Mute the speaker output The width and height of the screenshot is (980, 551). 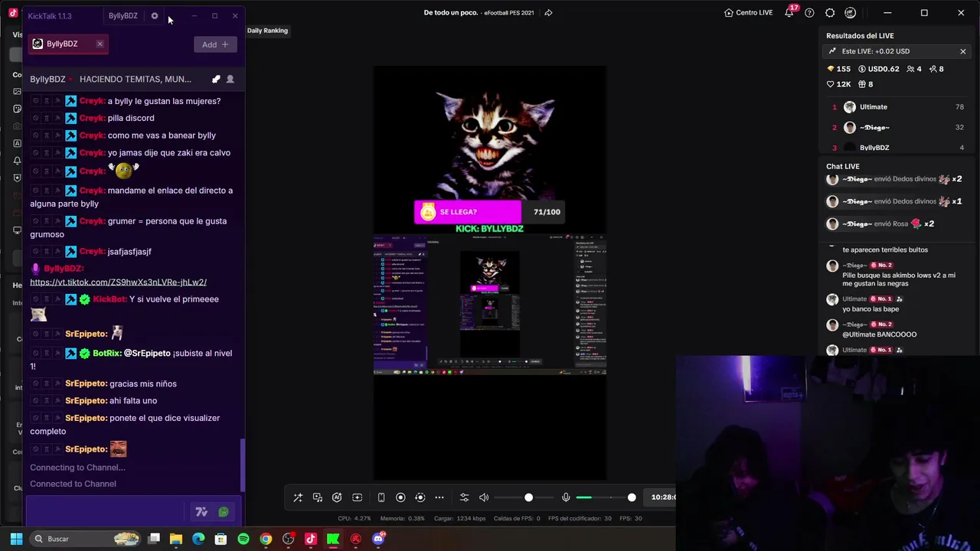pos(484,497)
